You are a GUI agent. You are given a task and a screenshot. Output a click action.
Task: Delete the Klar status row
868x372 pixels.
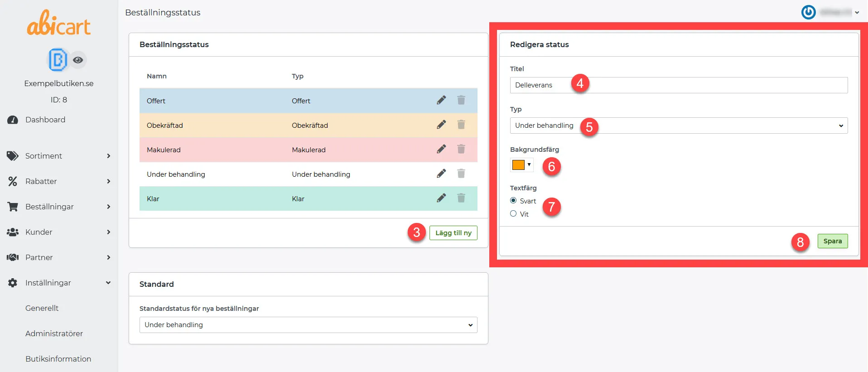(x=461, y=198)
